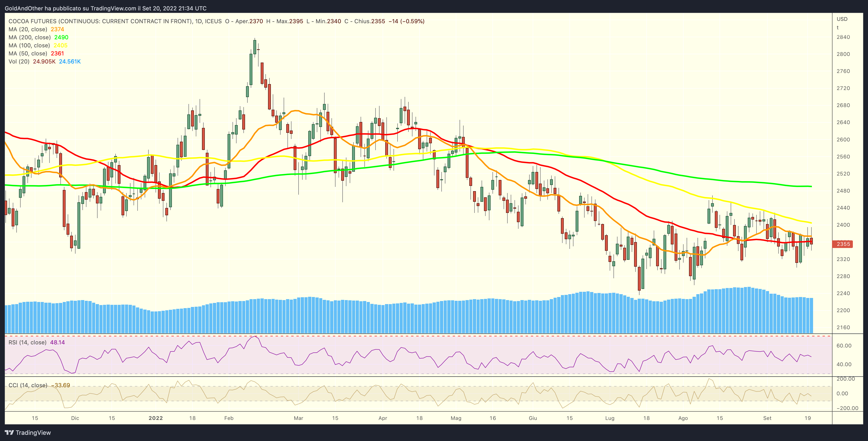Click the CCI −200.00 axis label
Viewport: 868px width, 441px height.
(x=847, y=408)
